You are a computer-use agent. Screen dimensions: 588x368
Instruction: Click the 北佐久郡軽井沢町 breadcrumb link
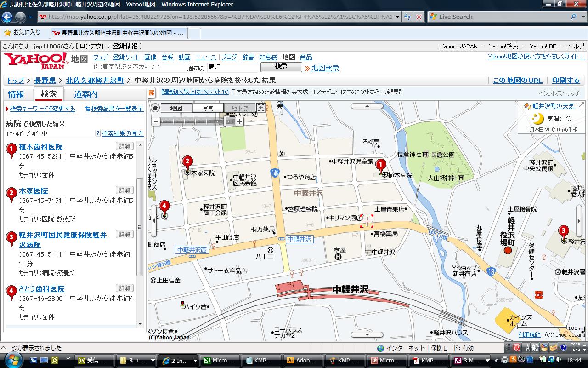(x=95, y=80)
